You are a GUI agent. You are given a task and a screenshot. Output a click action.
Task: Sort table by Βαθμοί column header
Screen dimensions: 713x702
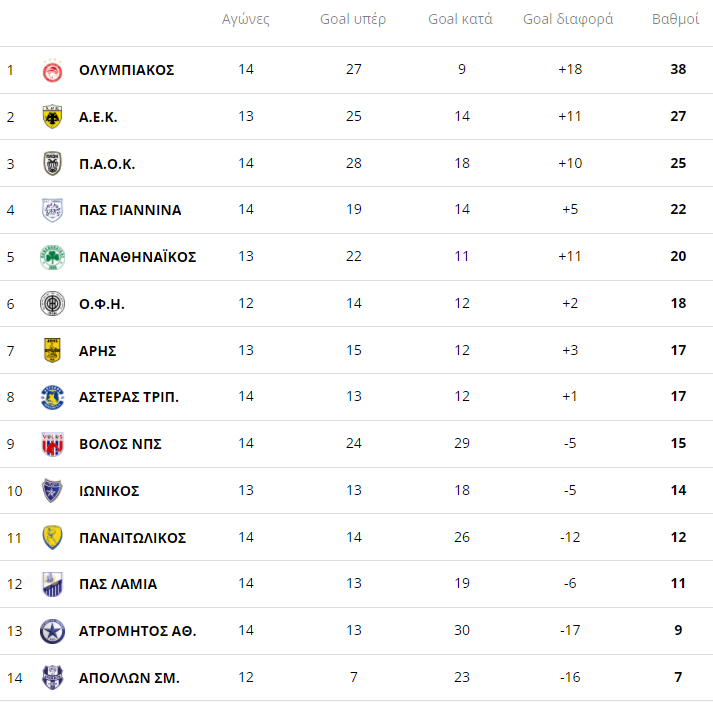675,19
